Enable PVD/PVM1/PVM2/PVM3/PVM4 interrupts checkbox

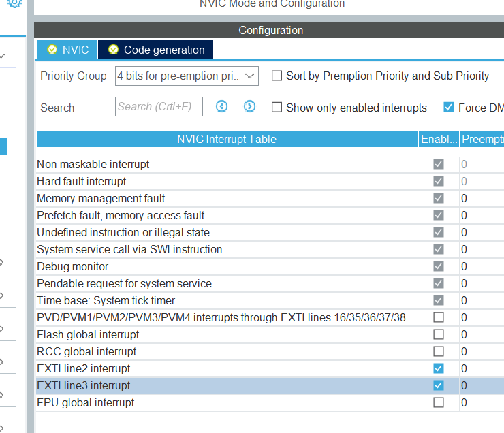click(439, 317)
